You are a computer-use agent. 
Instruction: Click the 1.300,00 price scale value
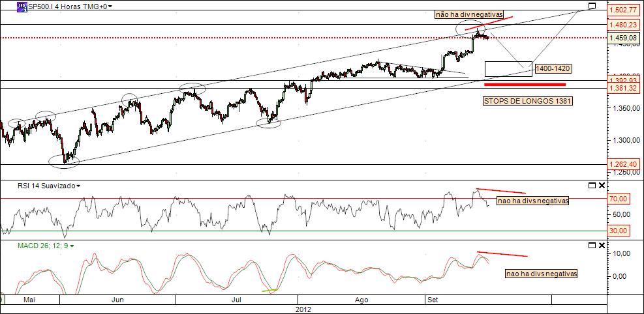pos(626,140)
